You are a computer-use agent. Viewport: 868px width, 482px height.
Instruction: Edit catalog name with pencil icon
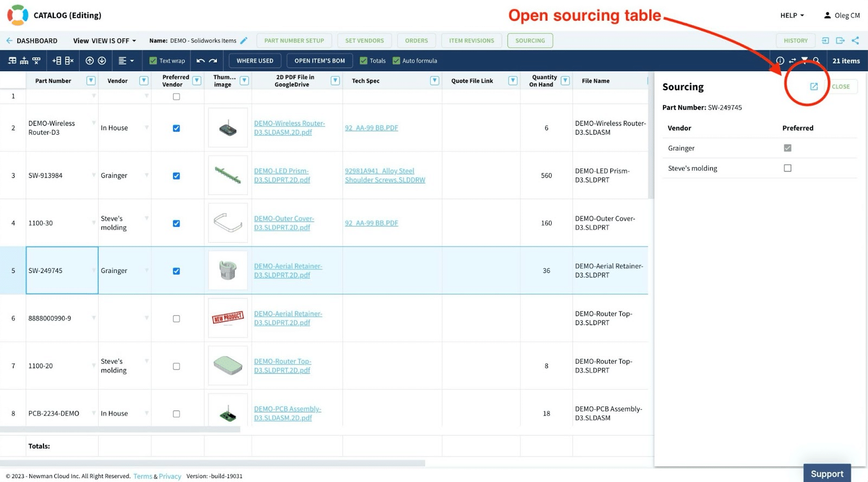coord(244,41)
